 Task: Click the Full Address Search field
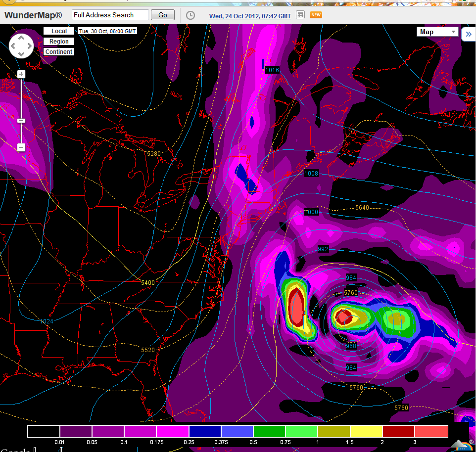tap(110, 15)
